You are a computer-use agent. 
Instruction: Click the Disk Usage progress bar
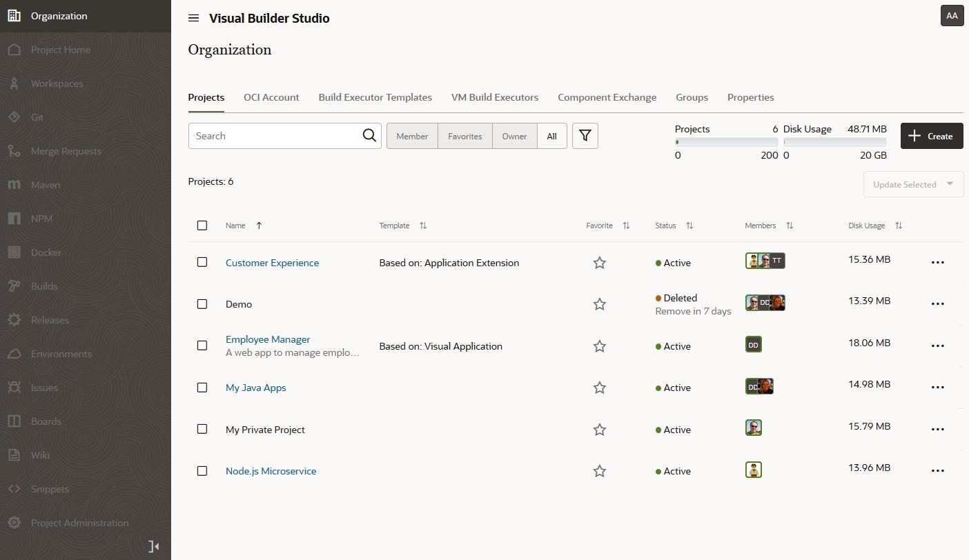pyautogui.click(x=835, y=141)
